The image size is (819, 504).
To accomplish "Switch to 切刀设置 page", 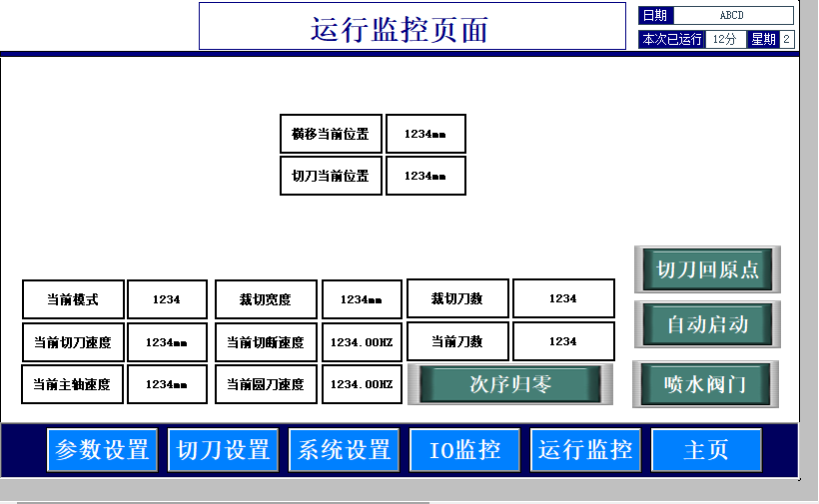I will [224, 450].
